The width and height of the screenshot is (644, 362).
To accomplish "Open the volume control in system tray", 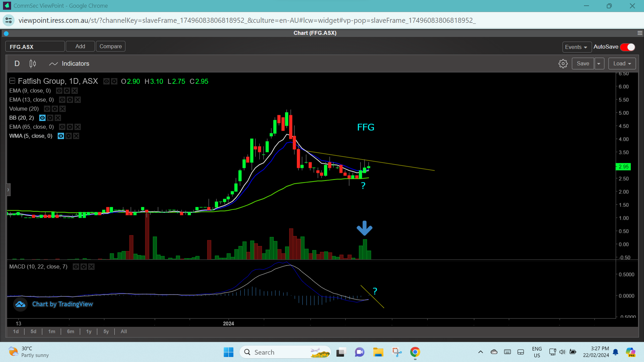I will pos(562,352).
